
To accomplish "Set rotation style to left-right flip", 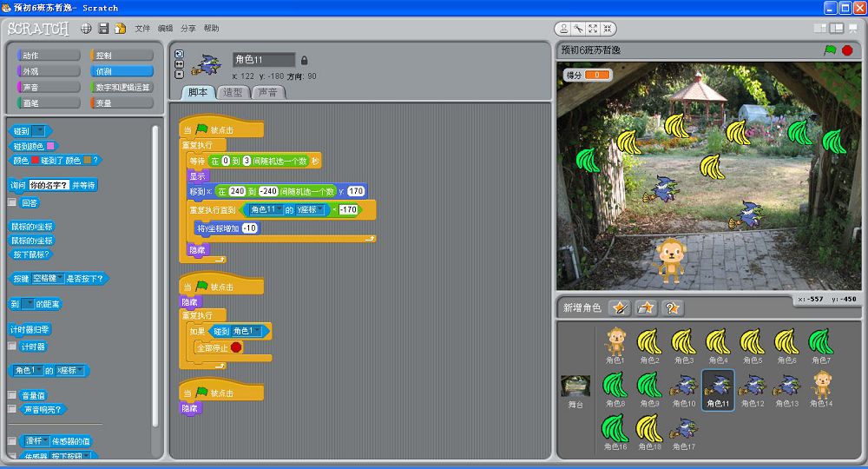I will [179, 64].
